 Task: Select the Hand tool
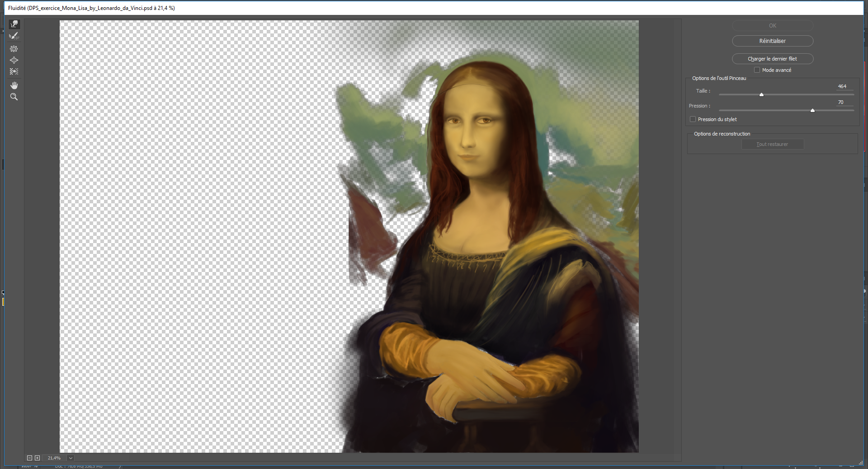click(14, 85)
